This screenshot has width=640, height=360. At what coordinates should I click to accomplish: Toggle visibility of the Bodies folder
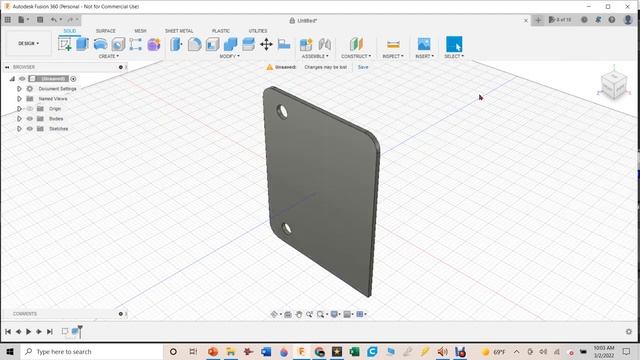tap(30, 119)
